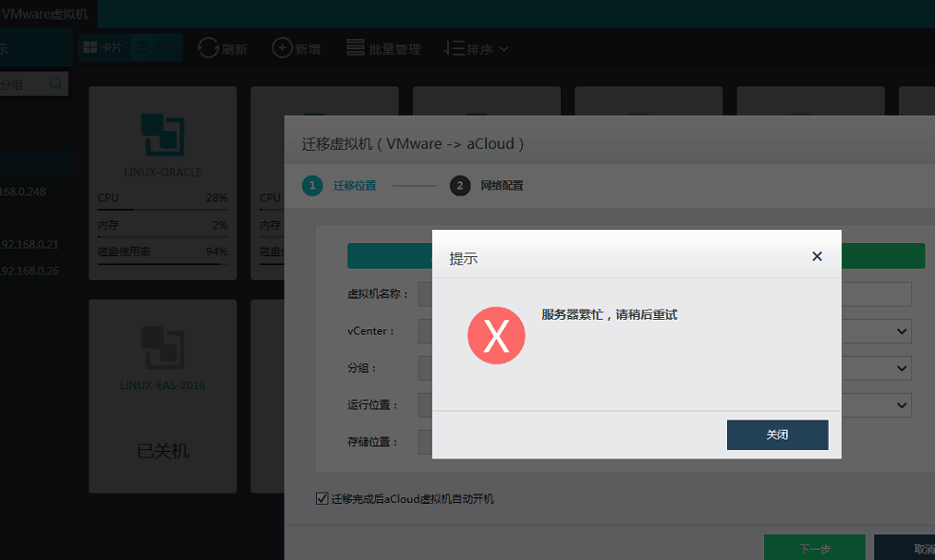Click the search magnifier icon in 分组 box

[x=55, y=84]
